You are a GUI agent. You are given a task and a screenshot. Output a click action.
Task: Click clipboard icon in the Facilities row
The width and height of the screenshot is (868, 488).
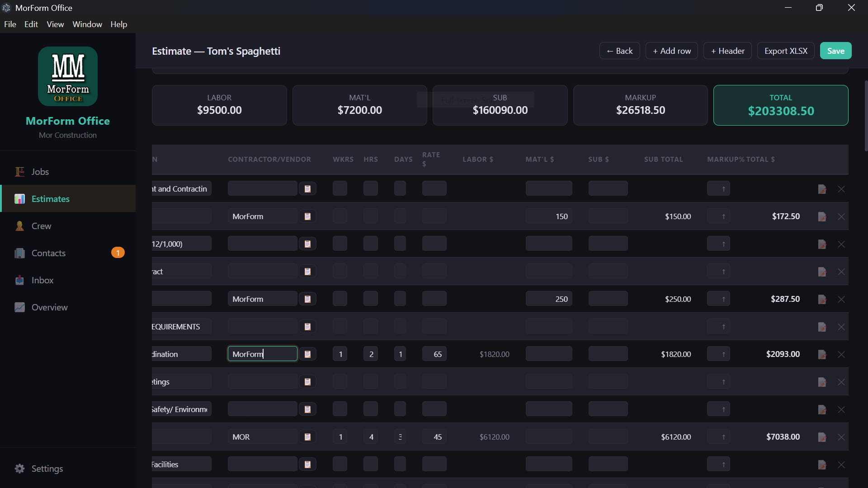tap(307, 465)
